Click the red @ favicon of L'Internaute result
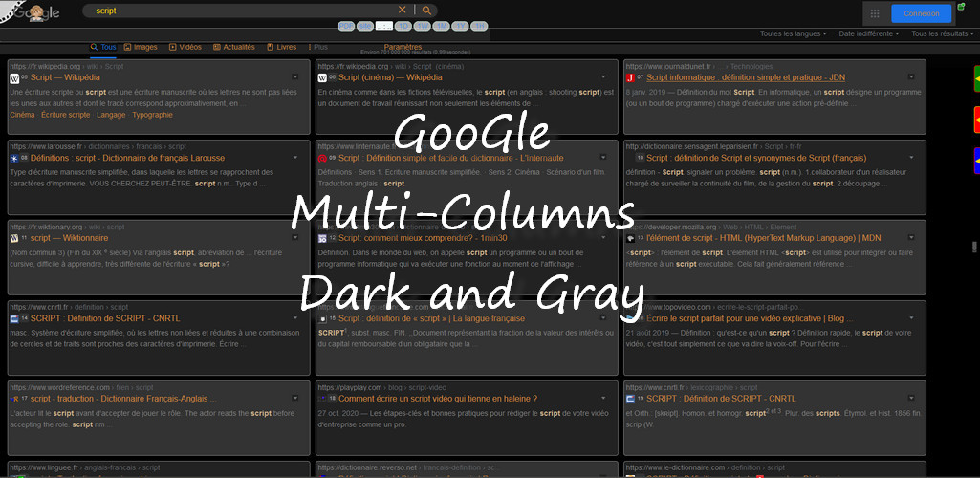 pos(322,158)
